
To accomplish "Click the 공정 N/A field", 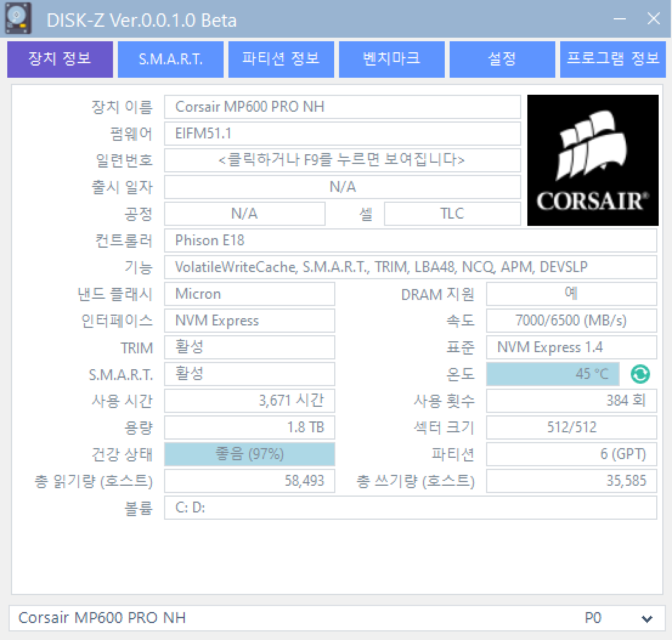I will point(245,214).
